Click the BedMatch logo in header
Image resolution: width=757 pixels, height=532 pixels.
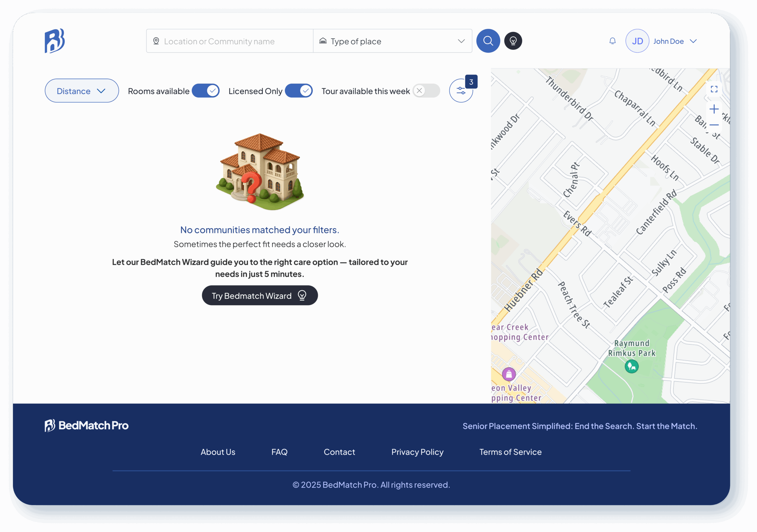pos(55,41)
